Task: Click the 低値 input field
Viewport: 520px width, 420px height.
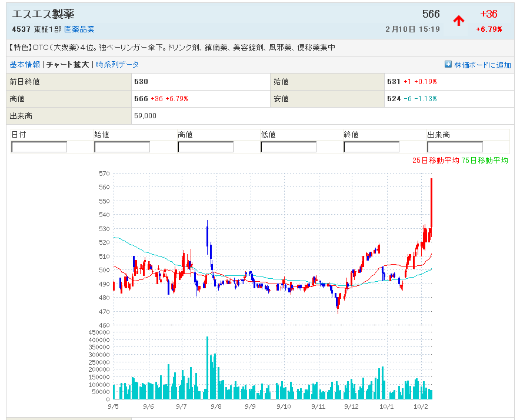Action: pos(288,146)
